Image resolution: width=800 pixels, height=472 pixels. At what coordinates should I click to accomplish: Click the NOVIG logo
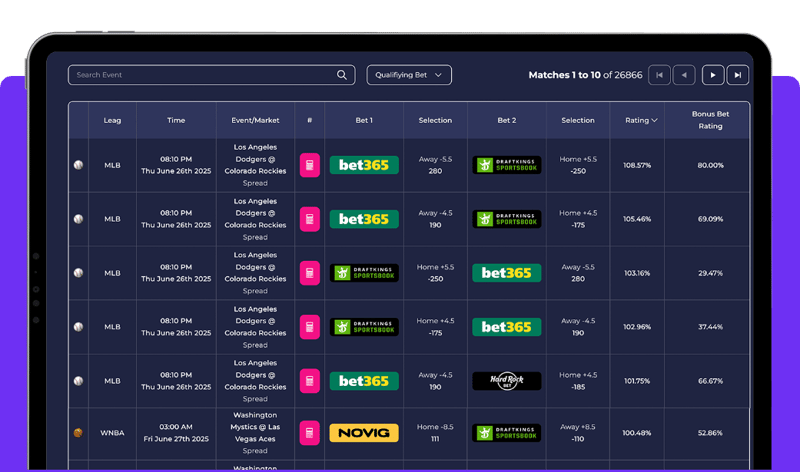point(364,433)
